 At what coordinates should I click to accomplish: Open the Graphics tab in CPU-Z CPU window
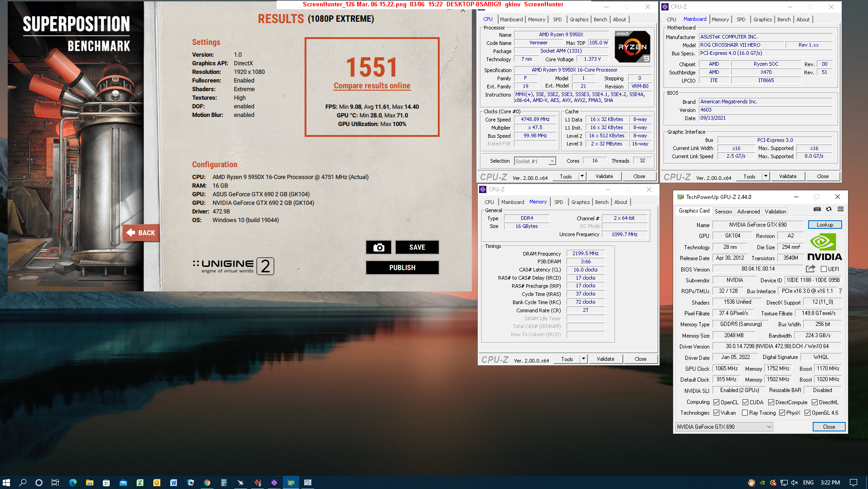[579, 19]
